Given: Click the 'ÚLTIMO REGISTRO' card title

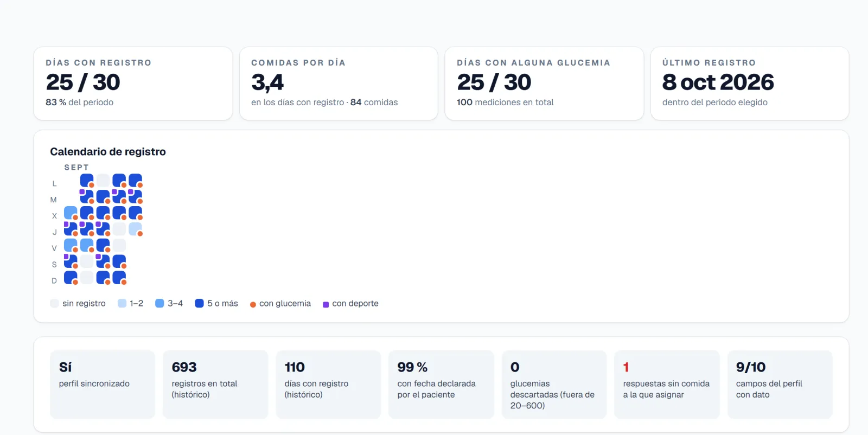Looking at the screenshot, I should (x=709, y=63).
